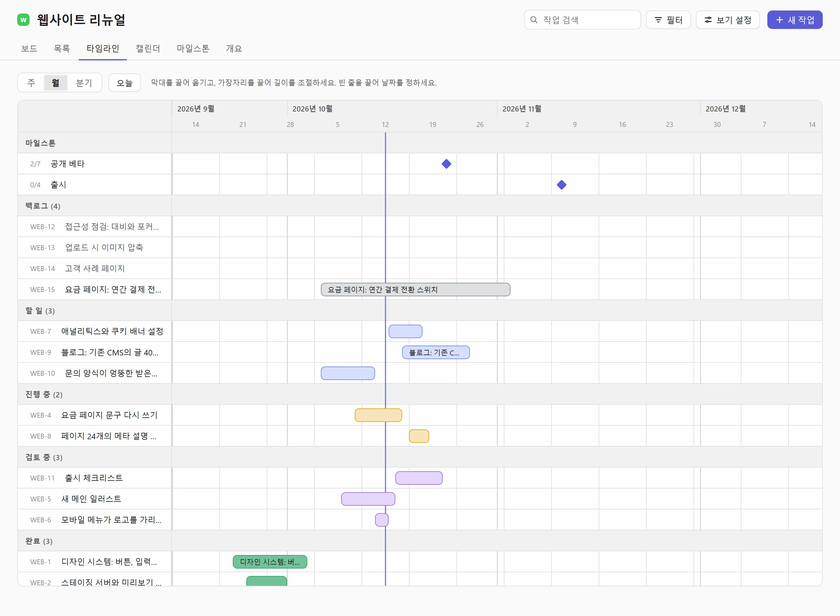Image resolution: width=840 pixels, height=616 pixels.
Task: Click the 공개 베타 milestone diamond
Action: tap(446, 164)
